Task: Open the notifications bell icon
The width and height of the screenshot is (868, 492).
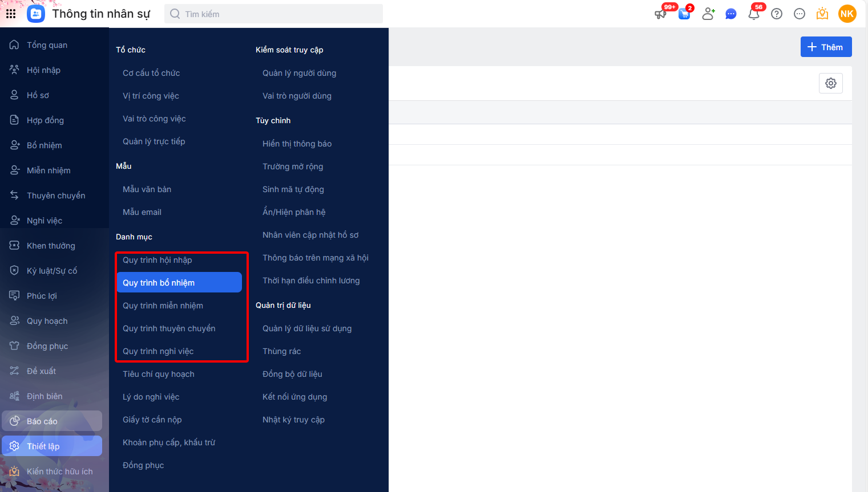Action: tap(754, 14)
